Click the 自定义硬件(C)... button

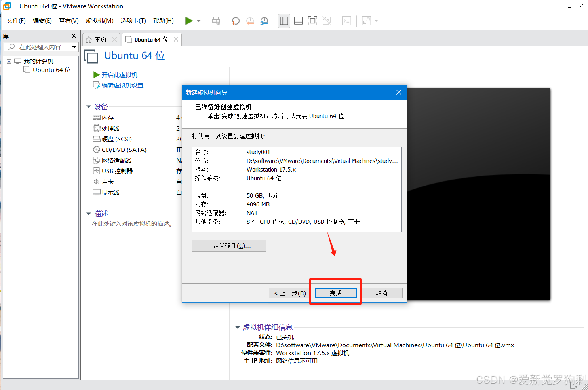coord(229,246)
